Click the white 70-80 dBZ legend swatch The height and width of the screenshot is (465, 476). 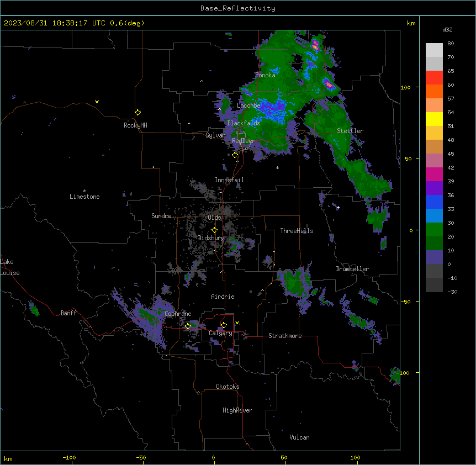(434, 50)
